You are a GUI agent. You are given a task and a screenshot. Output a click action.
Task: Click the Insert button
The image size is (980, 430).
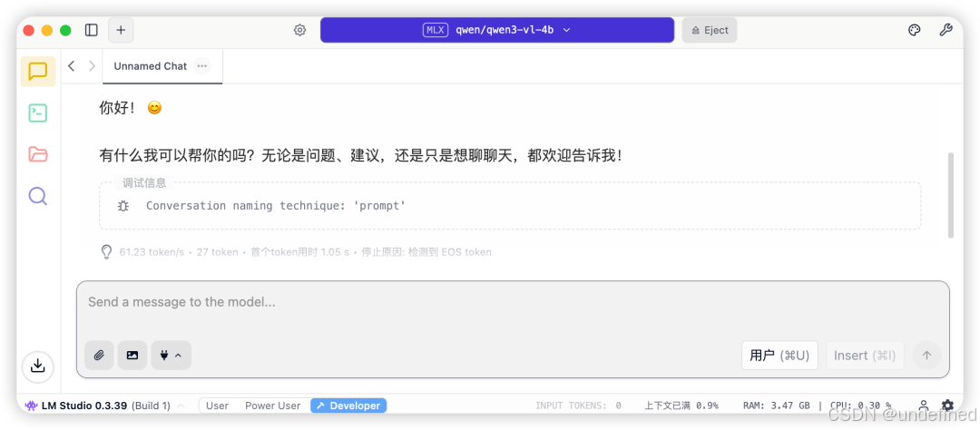click(865, 355)
